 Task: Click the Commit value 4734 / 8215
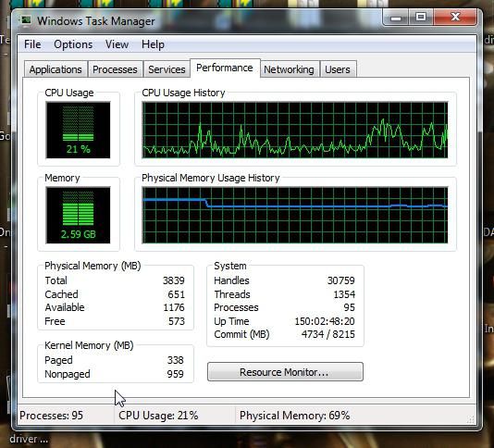(x=328, y=334)
